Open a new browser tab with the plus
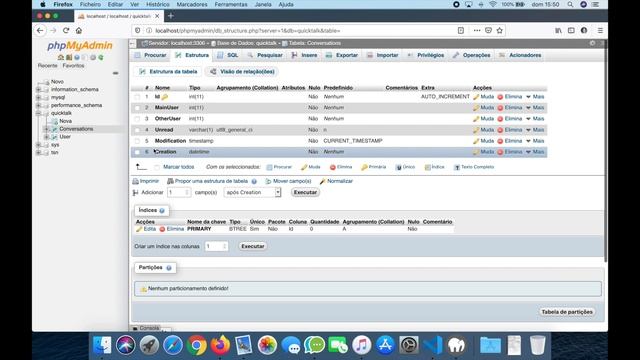The width and height of the screenshot is (640, 360). coord(171,16)
